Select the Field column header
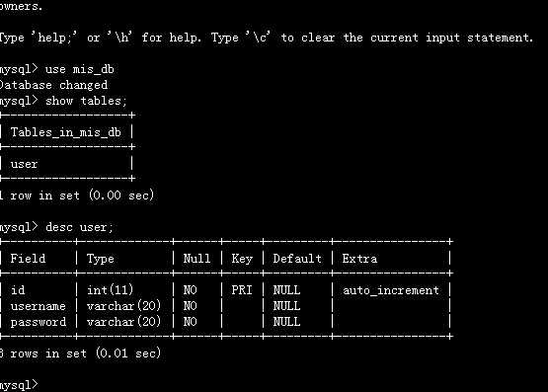 pyautogui.click(x=28, y=259)
